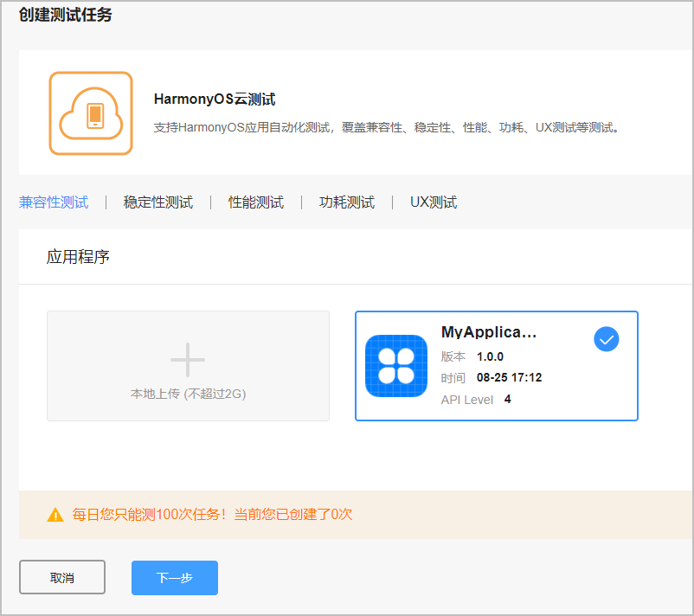Click the orange warning triangle icon
Image resolution: width=694 pixels, height=616 pixels.
pos(55,515)
